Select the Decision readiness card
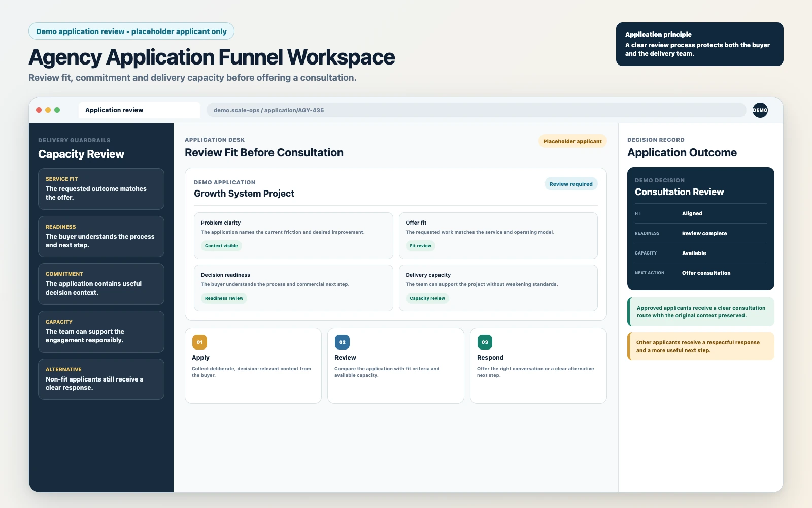The height and width of the screenshot is (508, 812). [293, 288]
